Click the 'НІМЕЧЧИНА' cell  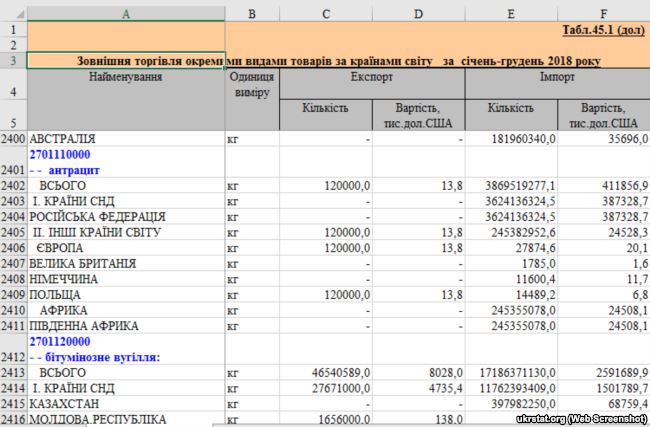(x=126, y=279)
